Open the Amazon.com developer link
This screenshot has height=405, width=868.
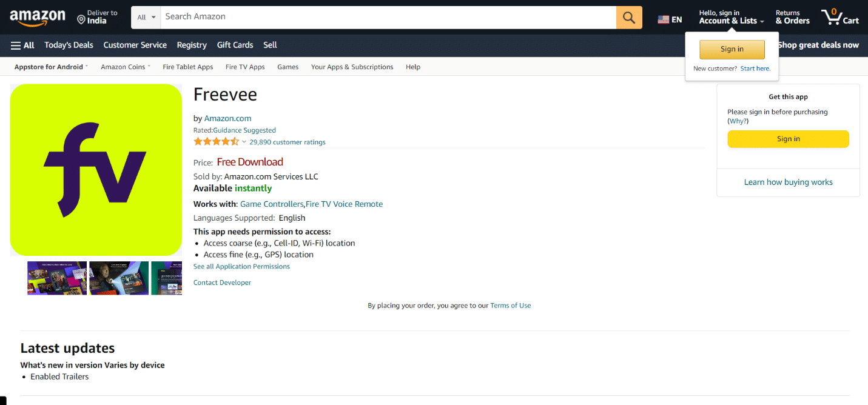227,118
